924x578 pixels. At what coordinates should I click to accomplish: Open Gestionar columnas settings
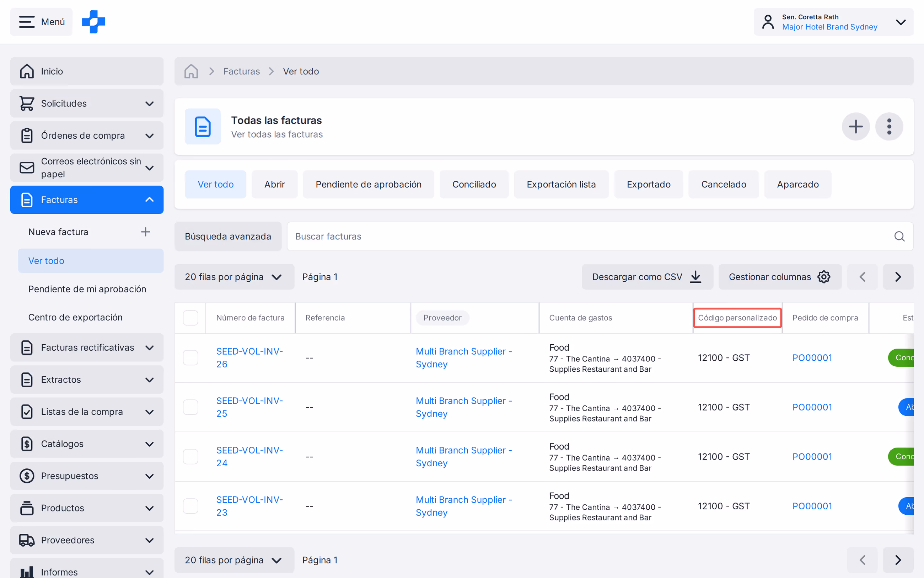pos(780,277)
